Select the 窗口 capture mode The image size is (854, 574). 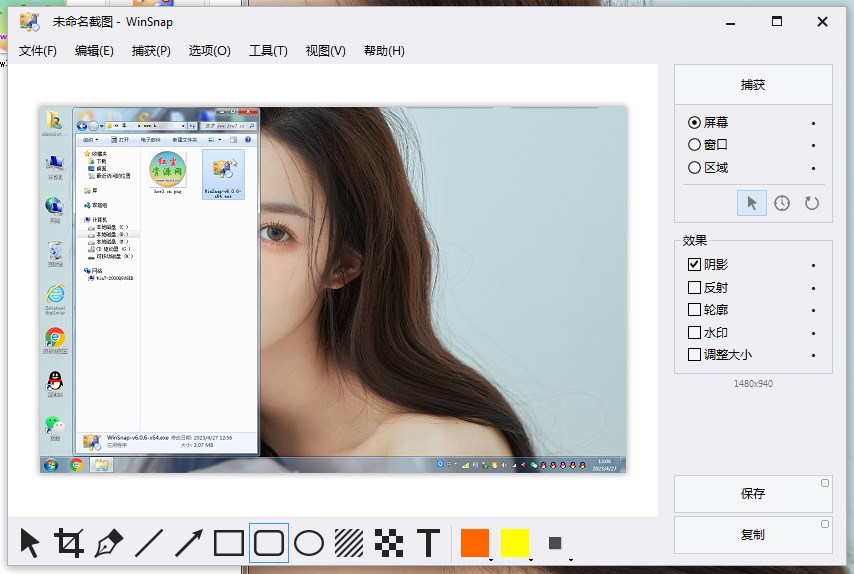[695, 145]
